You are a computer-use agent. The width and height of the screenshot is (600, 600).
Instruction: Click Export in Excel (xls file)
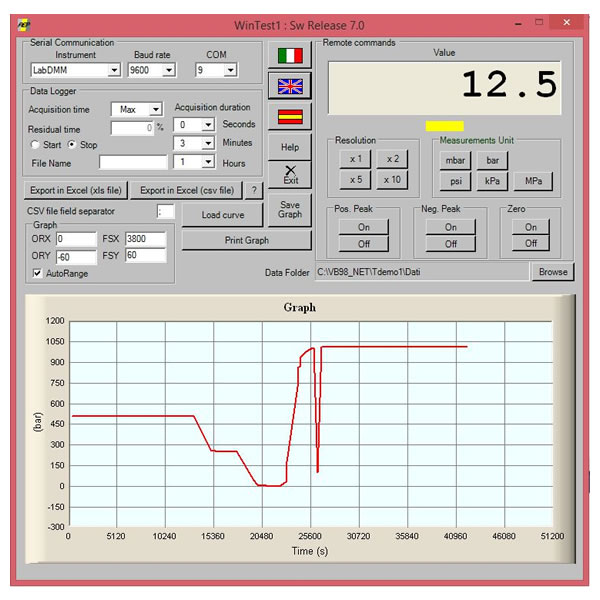click(76, 190)
